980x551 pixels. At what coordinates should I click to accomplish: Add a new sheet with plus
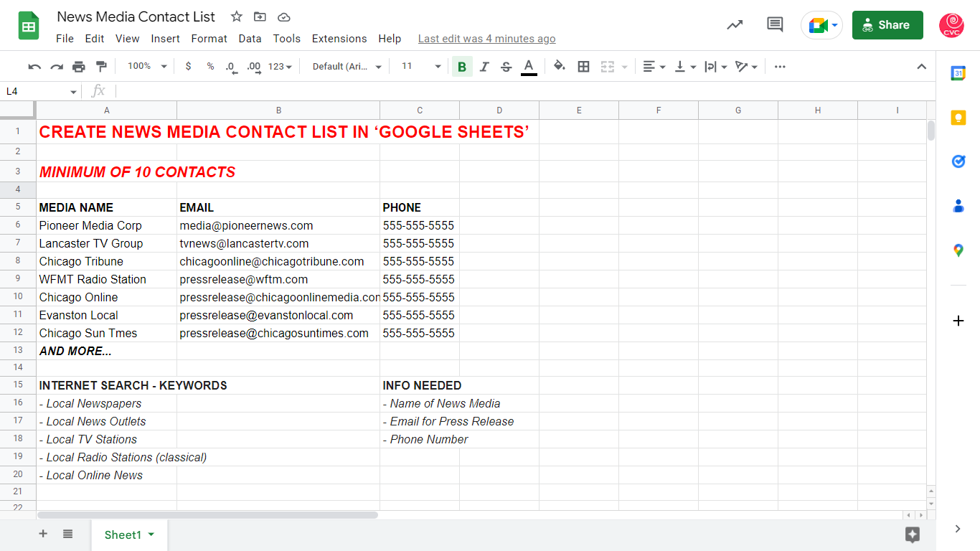(43, 534)
